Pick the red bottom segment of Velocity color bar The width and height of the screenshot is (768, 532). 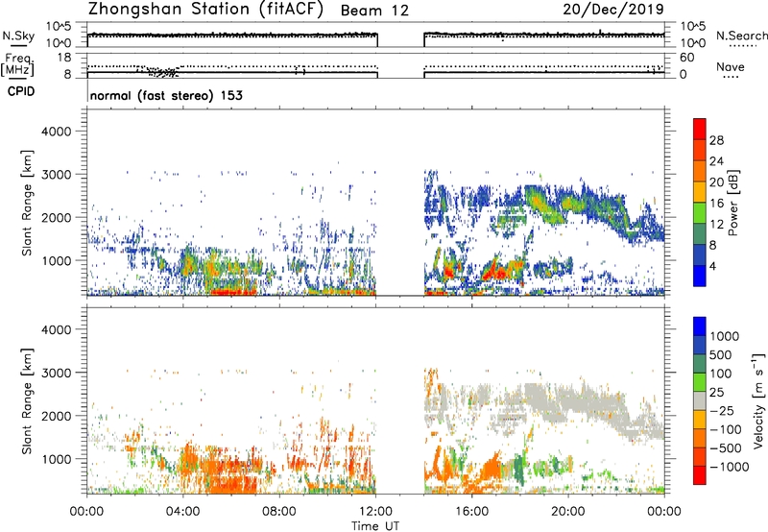700,475
